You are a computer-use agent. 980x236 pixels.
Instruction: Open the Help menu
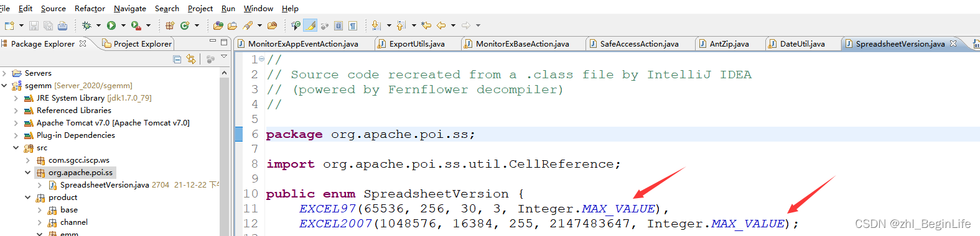point(290,8)
